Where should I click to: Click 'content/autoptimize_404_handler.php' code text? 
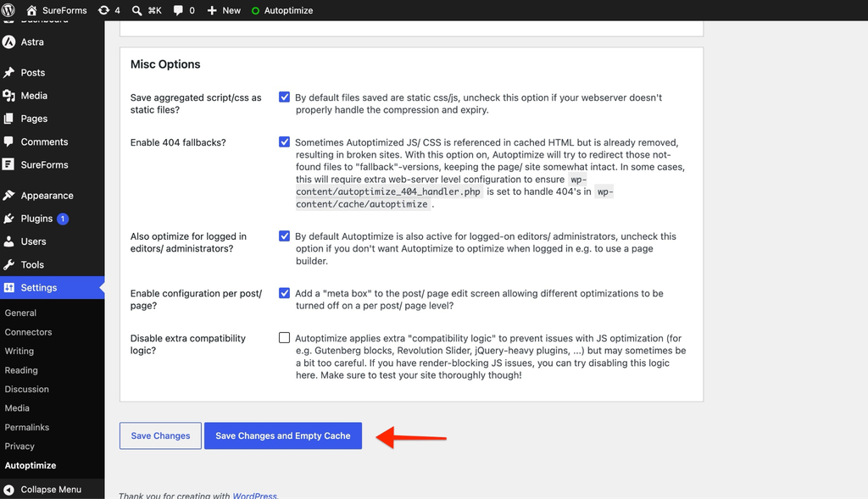(x=388, y=191)
